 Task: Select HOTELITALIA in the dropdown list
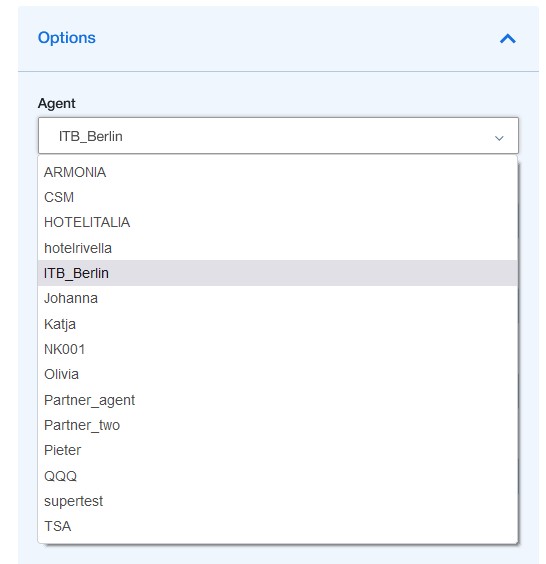[277, 222]
